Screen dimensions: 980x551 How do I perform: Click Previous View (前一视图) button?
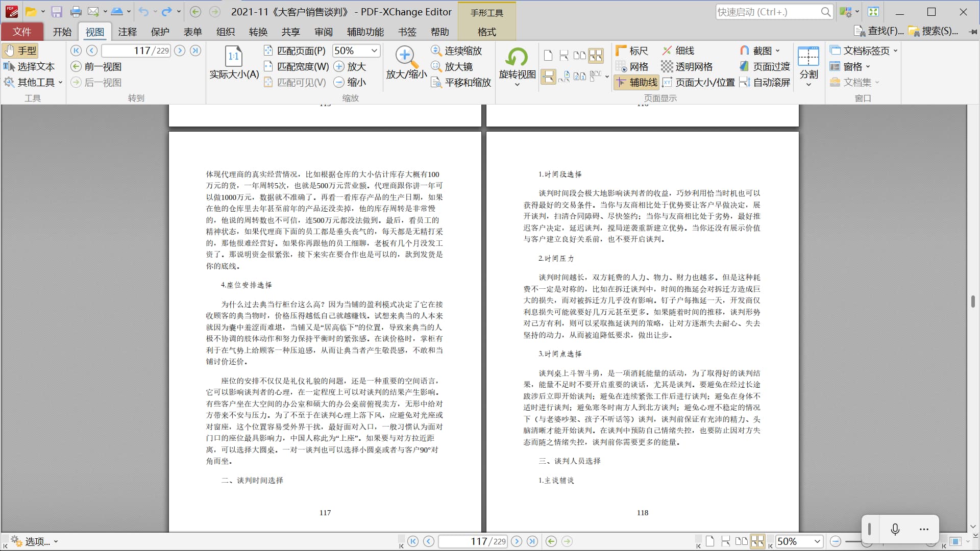pos(96,66)
